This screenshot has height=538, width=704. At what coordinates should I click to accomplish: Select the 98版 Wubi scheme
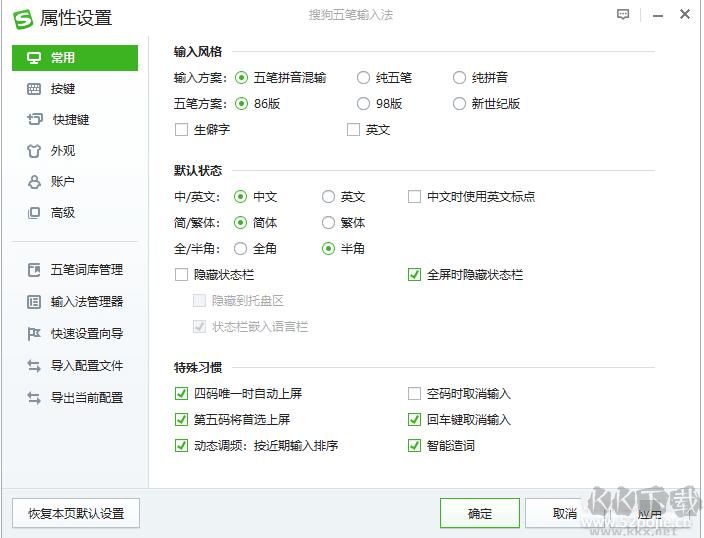point(363,104)
